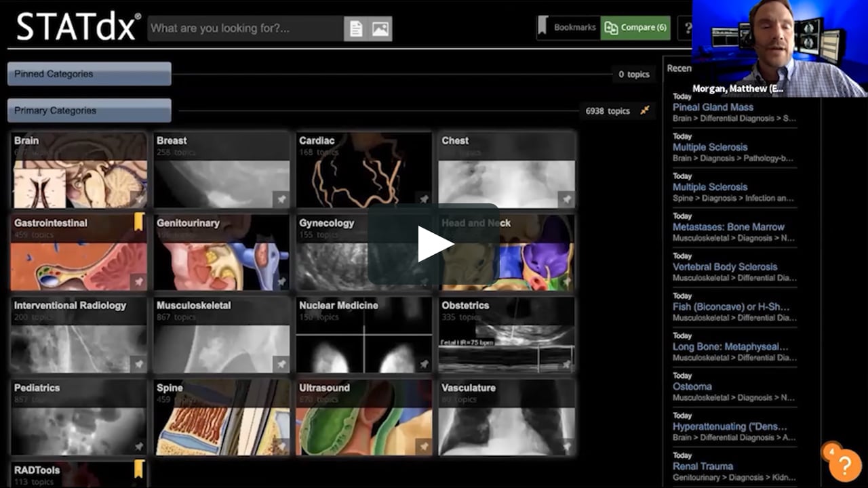Click the '6938 topics' count label
Viewport: 868px width, 488px height.
[608, 111]
